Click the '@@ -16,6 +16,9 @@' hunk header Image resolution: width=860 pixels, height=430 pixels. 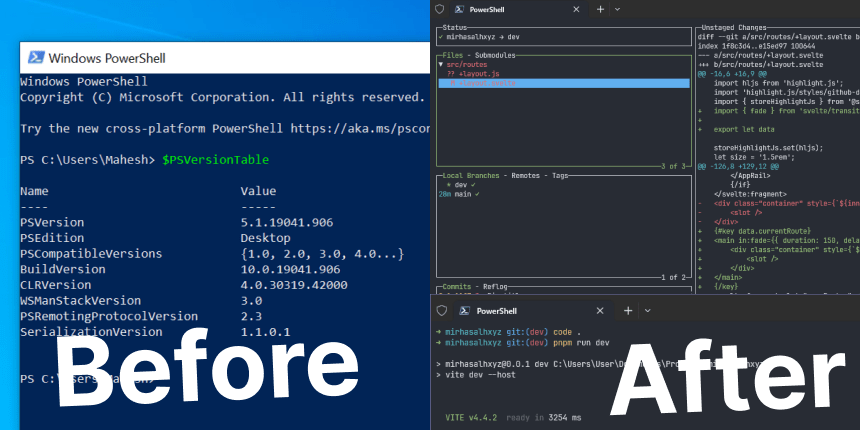732,73
